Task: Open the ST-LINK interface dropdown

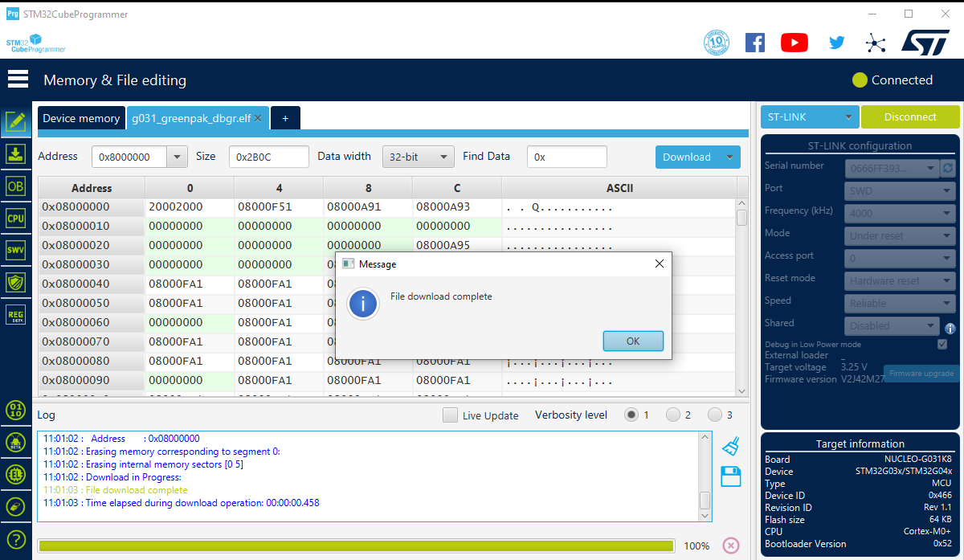Action: pyautogui.click(x=810, y=117)
